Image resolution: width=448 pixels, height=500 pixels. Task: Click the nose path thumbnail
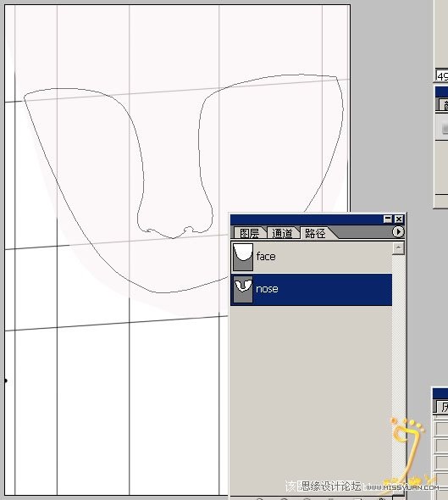point(243,290)
